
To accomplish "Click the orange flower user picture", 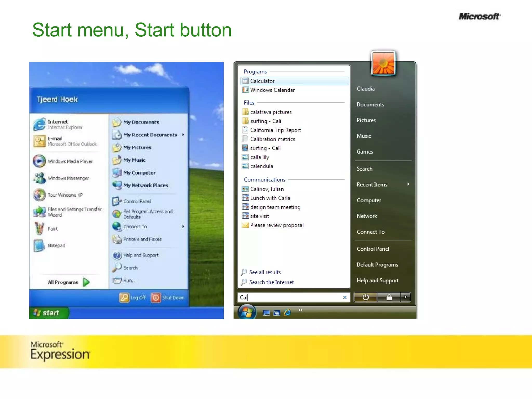I will pyautogui.click(x=383, y=63).
